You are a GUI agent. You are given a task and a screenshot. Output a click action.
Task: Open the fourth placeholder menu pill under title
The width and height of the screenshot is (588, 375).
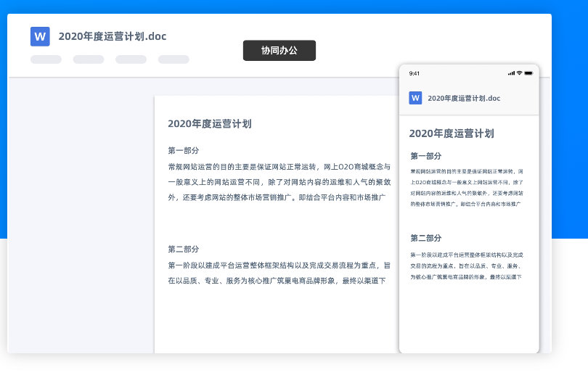click(173, 59)
